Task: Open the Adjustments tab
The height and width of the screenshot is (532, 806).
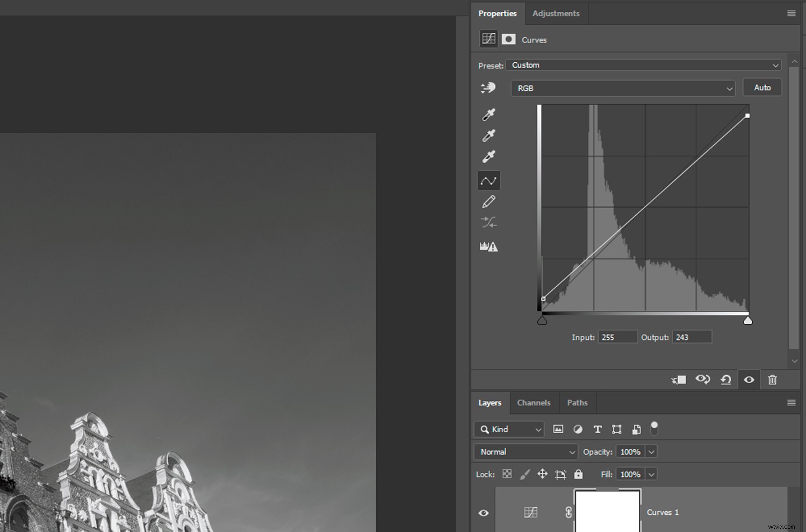Action: point(556,13)
